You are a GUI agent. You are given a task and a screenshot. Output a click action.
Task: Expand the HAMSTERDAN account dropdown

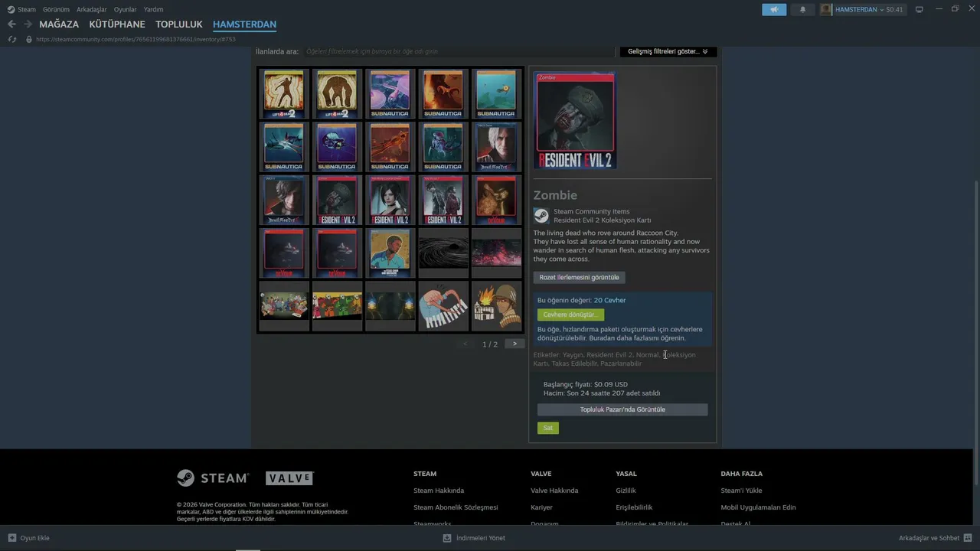point(869,9)
